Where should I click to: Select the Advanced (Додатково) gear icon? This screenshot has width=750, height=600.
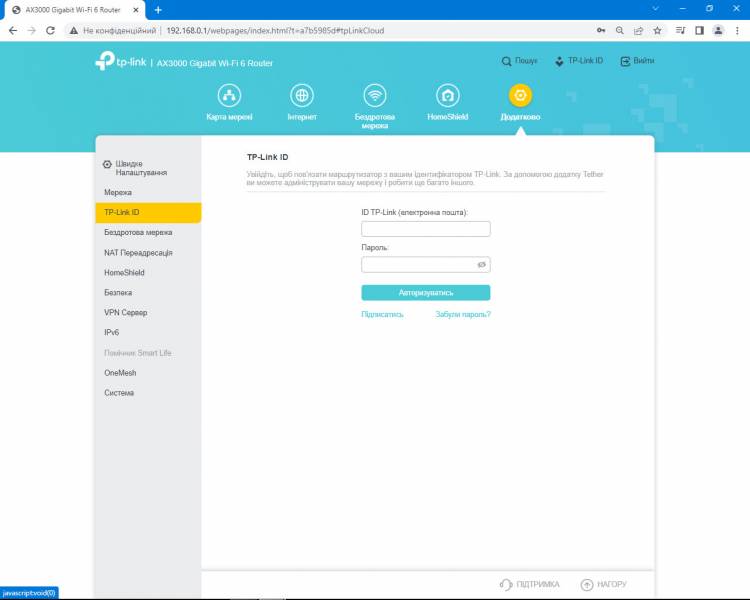pos(520,95)
